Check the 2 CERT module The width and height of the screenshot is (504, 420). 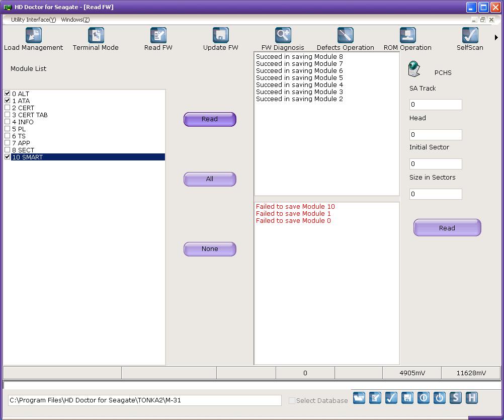coord(8,108)
